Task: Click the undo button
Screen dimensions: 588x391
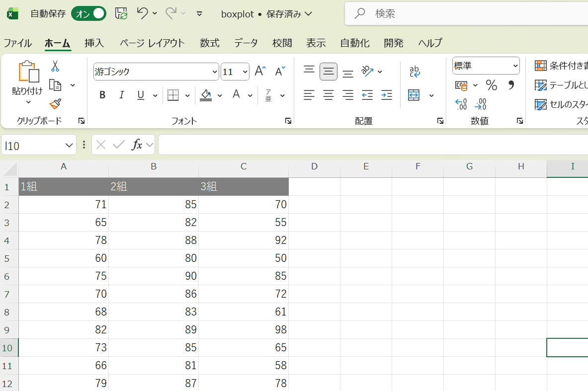Action: tap(142, 14)
